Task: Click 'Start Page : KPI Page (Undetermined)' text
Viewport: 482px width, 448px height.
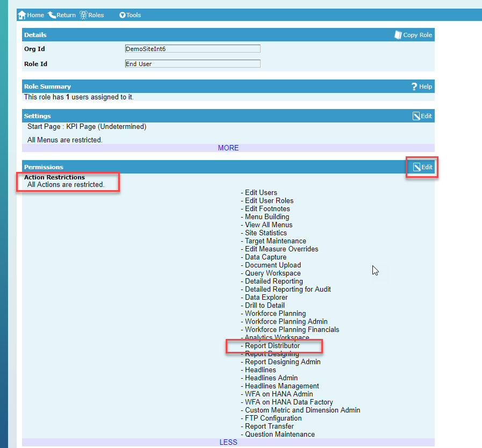Action: coord(87,127)
